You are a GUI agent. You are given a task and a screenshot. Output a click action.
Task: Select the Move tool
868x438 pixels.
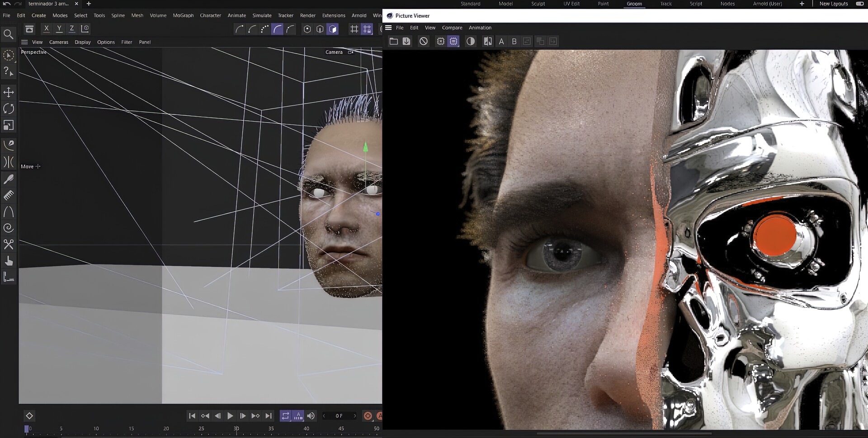tap(9, 92)
